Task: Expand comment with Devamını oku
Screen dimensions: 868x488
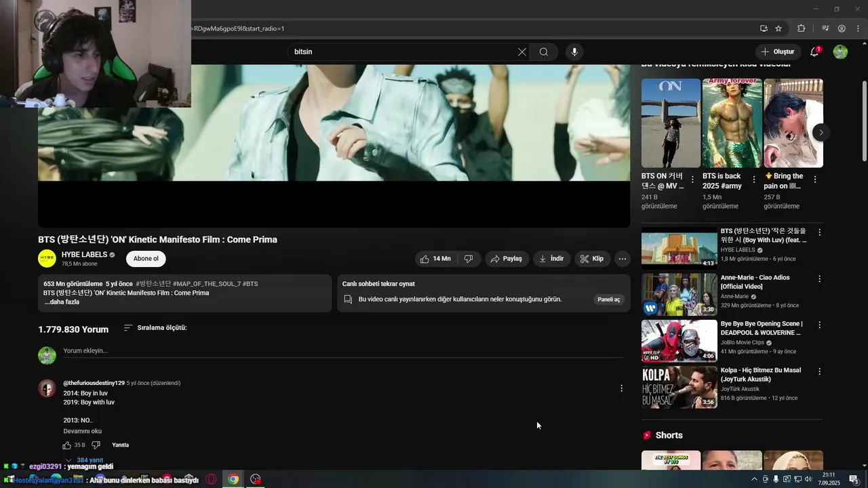Action: tap(82, 432)
